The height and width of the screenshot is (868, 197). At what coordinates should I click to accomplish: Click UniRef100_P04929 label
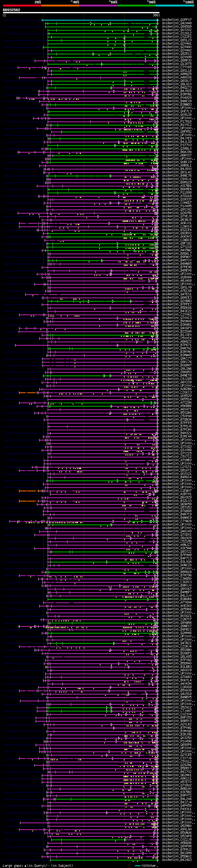click(177, 98)
